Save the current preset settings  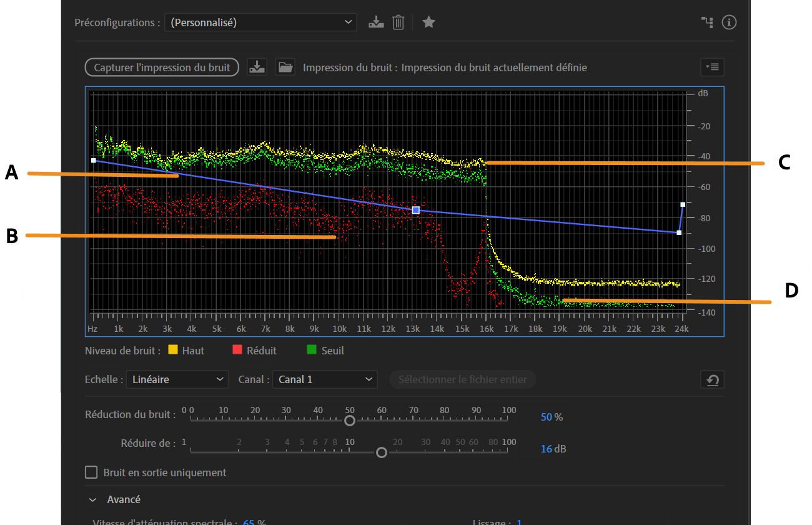pos(376,22)
